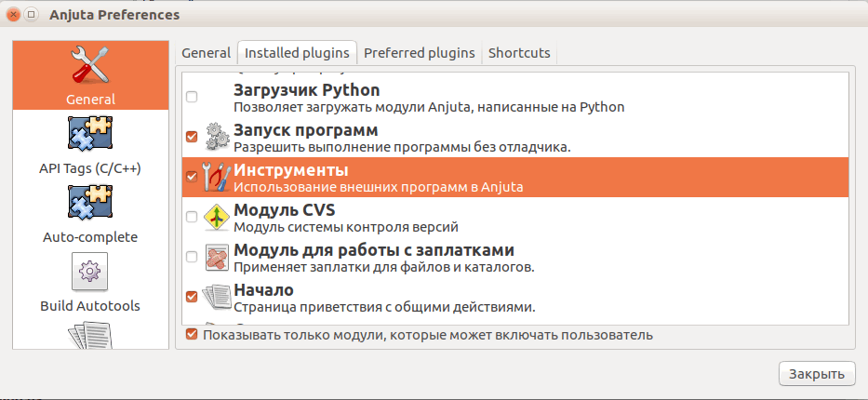Image resolution: width=868 pixels, height=400 pixels.
Task: Click description 'Разрешить выполнение программы без отладчика.'
Action: pos(402,147)
